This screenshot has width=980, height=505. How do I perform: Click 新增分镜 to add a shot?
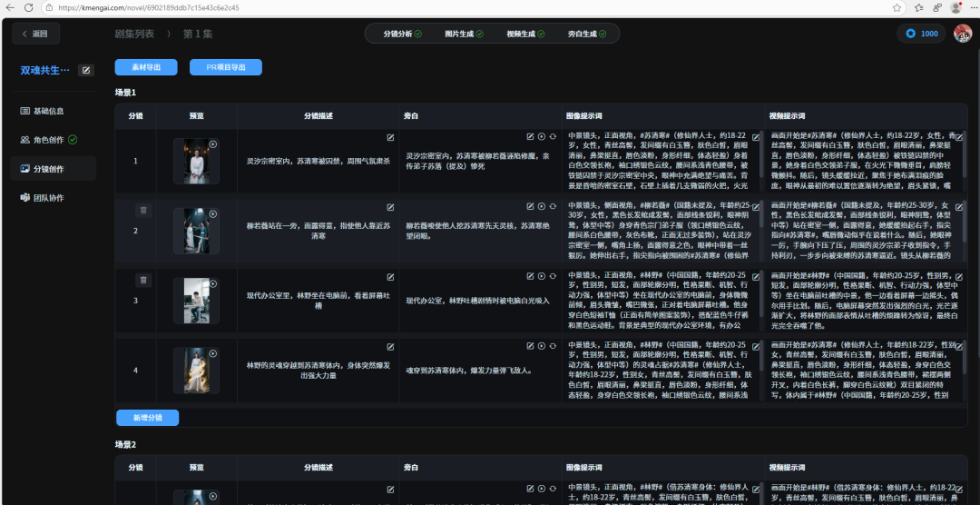pos(147,418)
